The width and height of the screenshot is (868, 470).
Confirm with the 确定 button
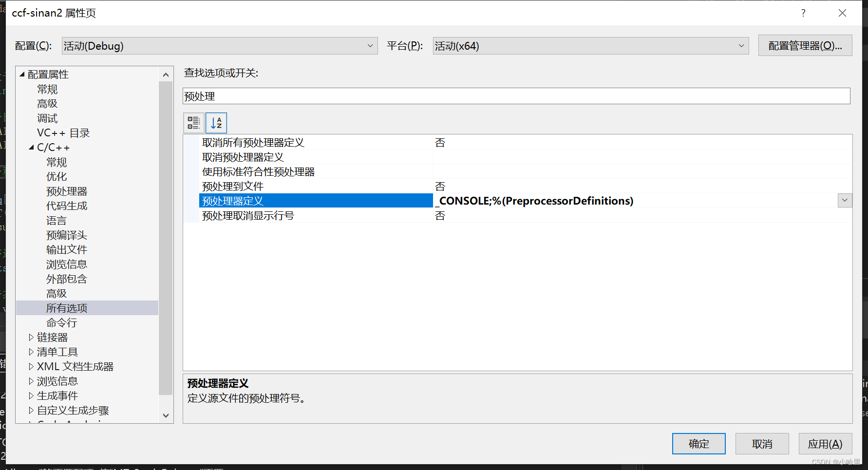click(x=698, y=444)
